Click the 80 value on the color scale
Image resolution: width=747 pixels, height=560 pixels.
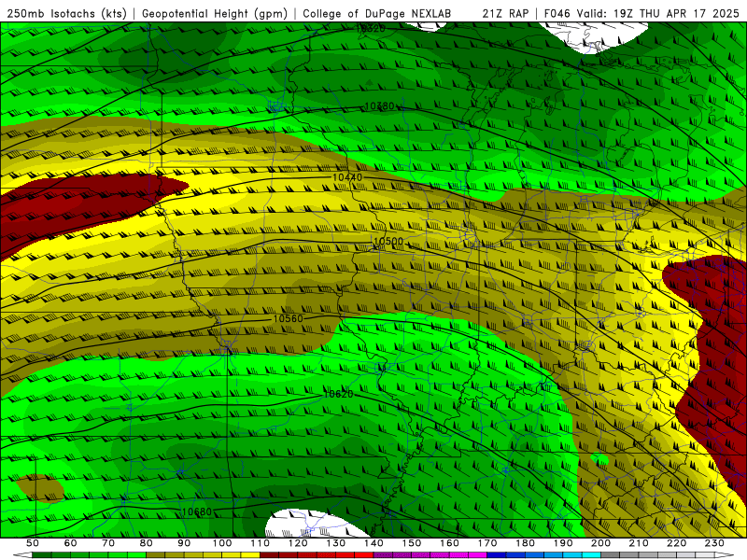pyautogui.click(x=147, y=543)
